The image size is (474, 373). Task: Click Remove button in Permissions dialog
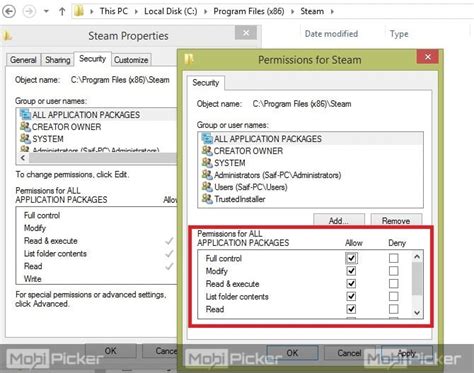(x=396, y=220)
